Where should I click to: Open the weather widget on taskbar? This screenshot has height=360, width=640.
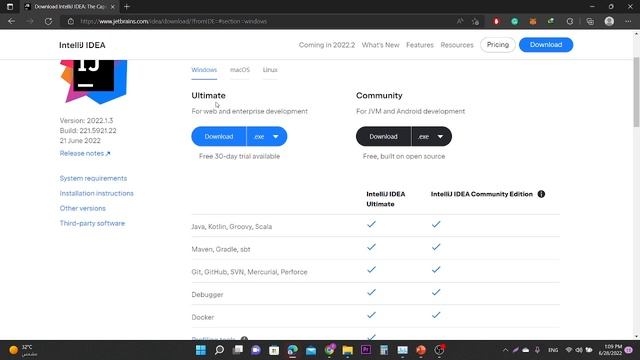click(23, 350)
